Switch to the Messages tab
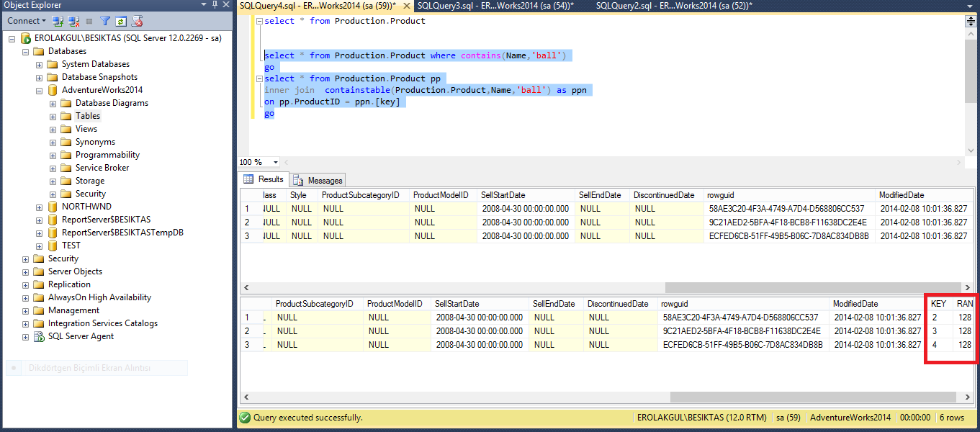The height and width of the screenshot is (432, 980). tap(318, 180)
